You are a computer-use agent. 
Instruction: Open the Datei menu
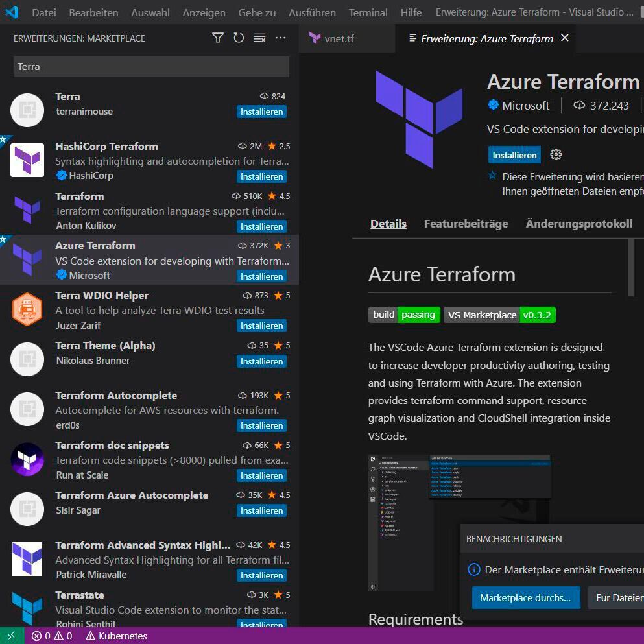(x=43, y=12)
